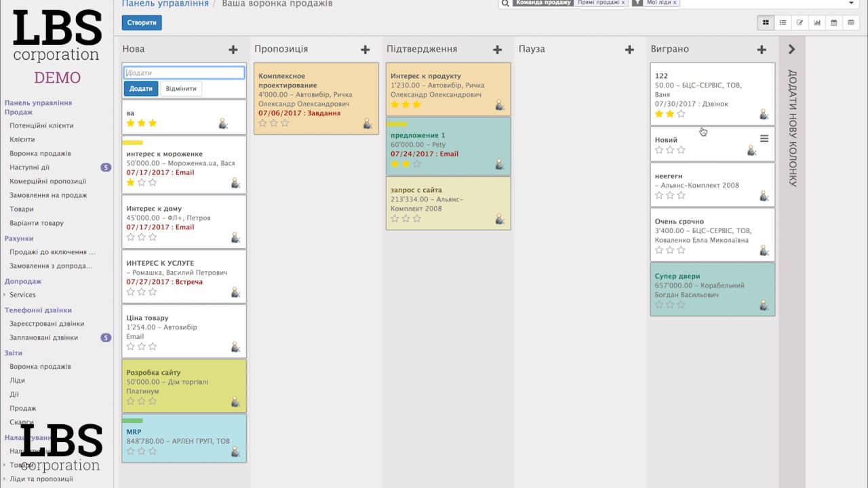Toggle first star on Интерес к дому card
868x488 pixels.
pos(131,237)
